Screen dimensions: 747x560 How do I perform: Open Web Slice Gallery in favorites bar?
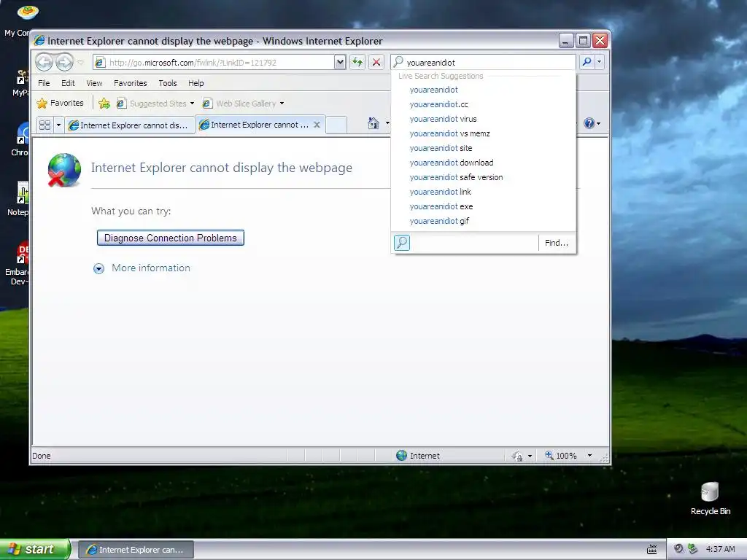coord(243,104)
